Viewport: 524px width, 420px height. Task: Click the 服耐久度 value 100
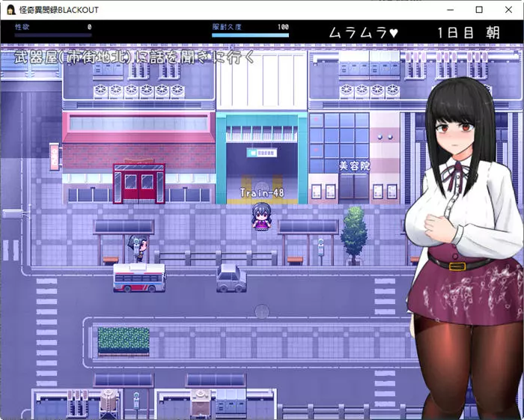coord(283,27)
